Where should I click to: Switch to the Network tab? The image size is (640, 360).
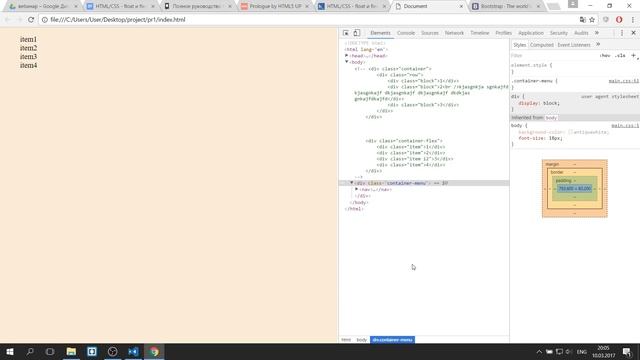click(454, 33)
